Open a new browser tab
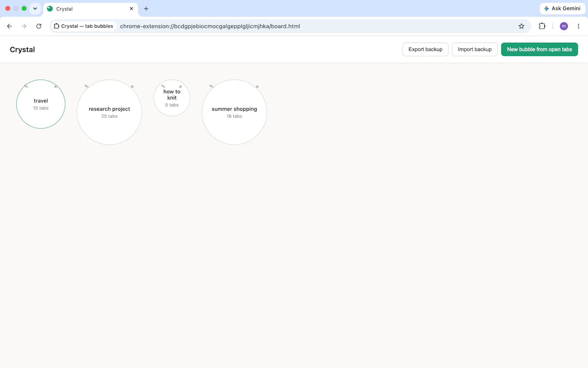Screen dimensions: 588x368 146,8
